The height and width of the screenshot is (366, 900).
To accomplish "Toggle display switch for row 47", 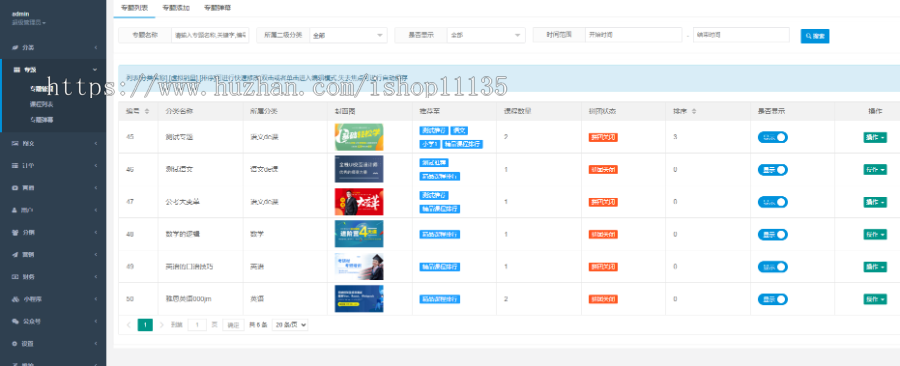I will coord(773,202).
